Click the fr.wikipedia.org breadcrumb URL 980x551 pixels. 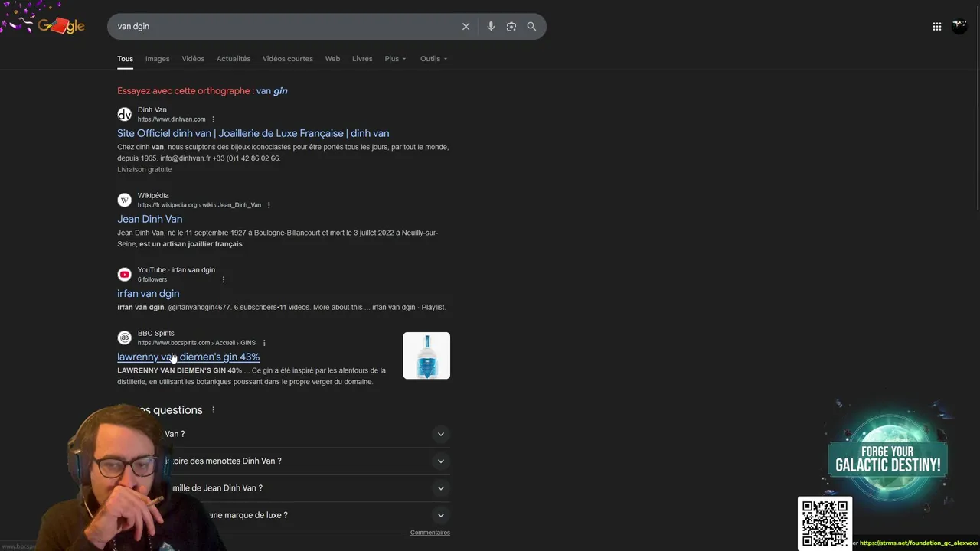(199, 205)
